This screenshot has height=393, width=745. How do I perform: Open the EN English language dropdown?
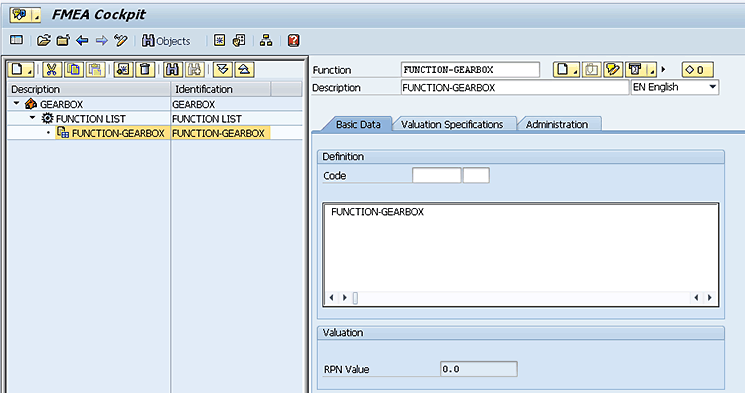pyautogui.click(x=674, y=87)
